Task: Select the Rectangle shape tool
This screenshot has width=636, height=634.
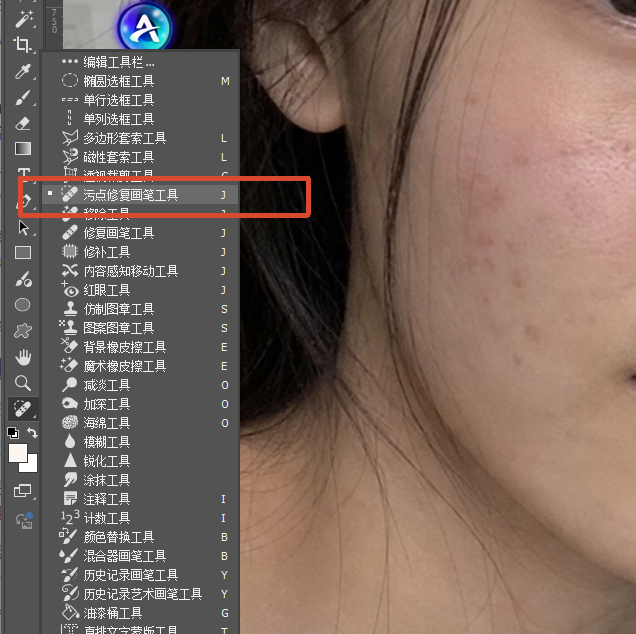Action: coord(23,253)
